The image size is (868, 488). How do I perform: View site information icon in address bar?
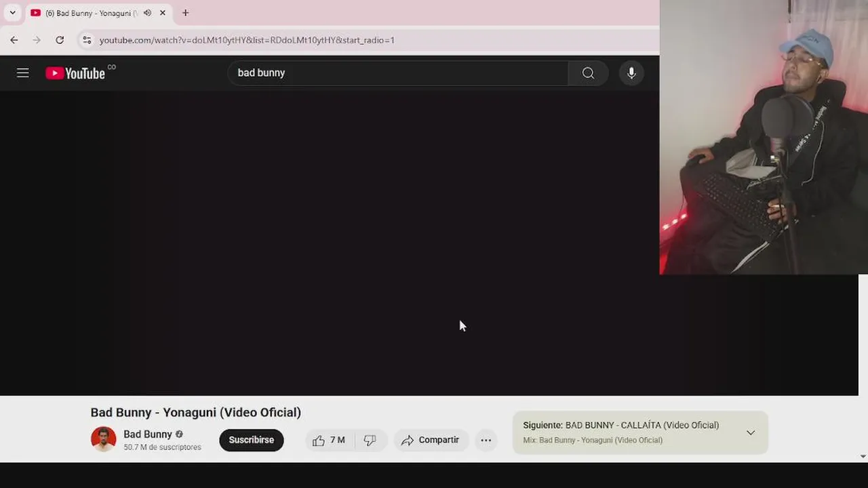(x=87, y=40)
